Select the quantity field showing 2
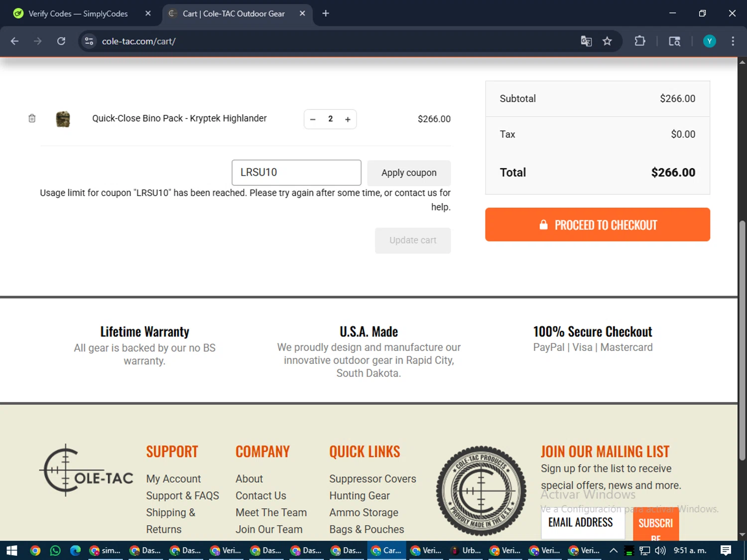747x560 pixels. (x=330, y=119)
